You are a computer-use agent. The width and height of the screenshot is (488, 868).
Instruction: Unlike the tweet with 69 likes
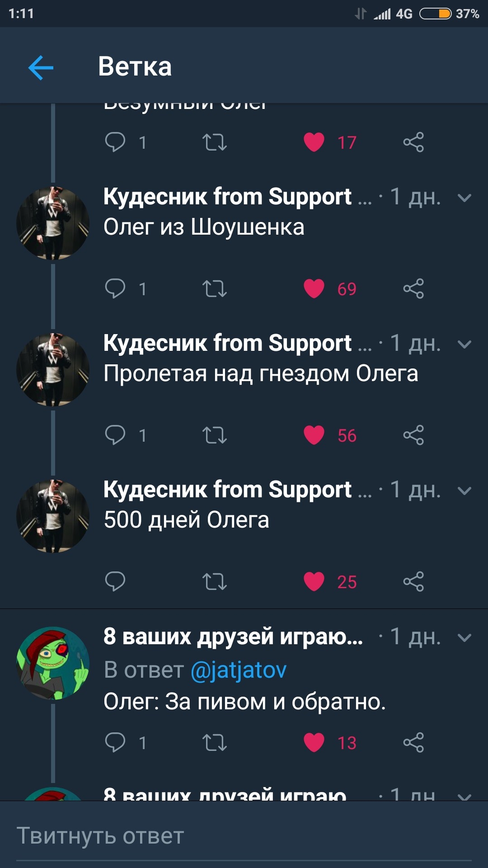coord(314,288)
